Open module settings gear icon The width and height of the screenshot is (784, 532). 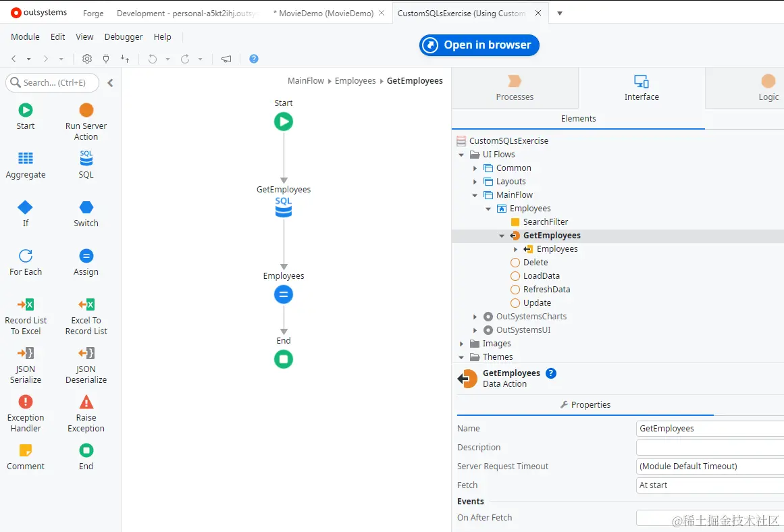[87, 59]
